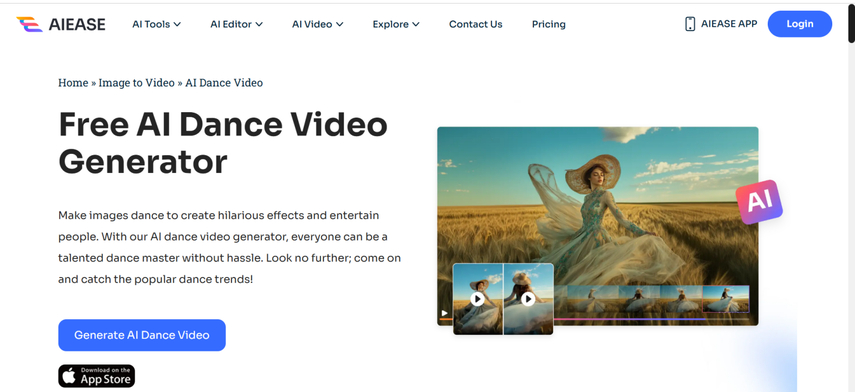
Task: Click the Apple App Store download badge
Action: (x=97, y=376)
